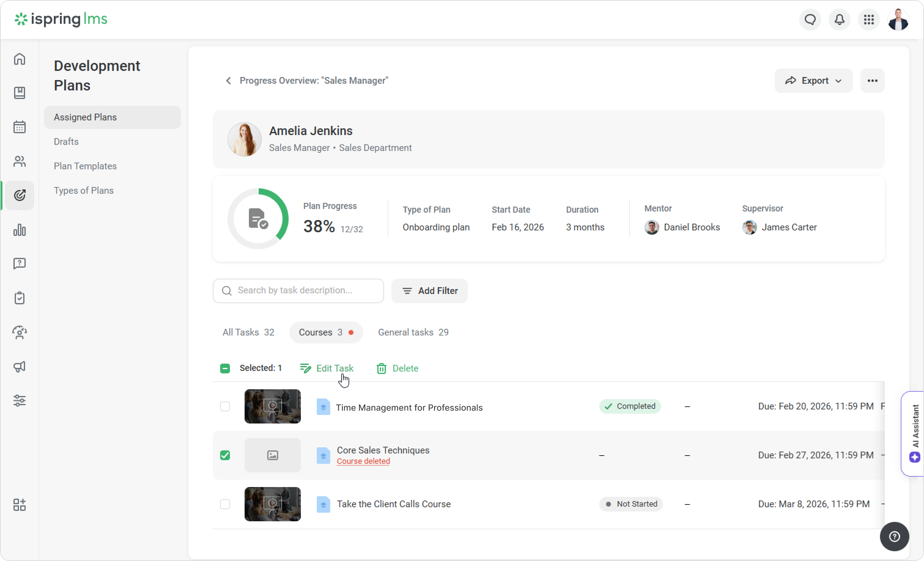
Task: Go back using Progress Overview chevron
Action: click(228, 81)
